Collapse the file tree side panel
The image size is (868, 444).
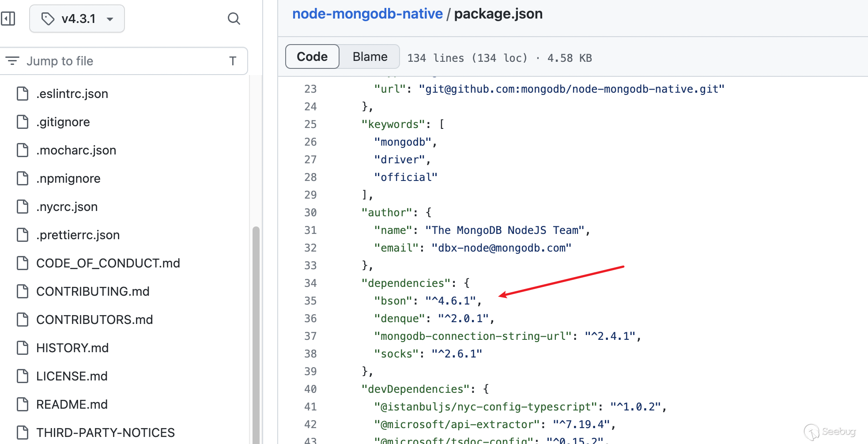point(8,19)
